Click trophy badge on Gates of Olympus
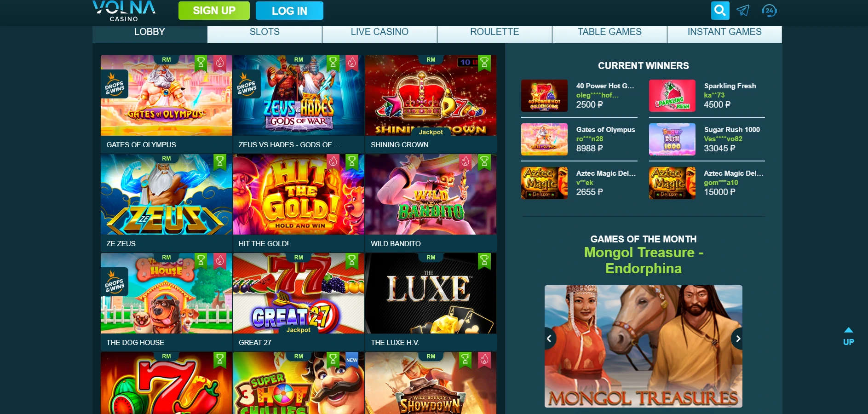This screenshot has width=868, height=414. [x=201, y=63]
